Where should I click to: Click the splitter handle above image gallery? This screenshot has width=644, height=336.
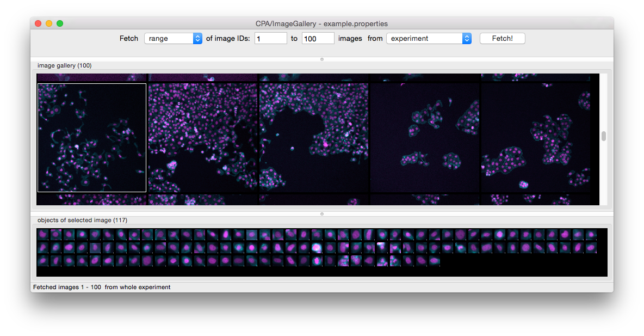pyautogui.click(x=322, y=59)
